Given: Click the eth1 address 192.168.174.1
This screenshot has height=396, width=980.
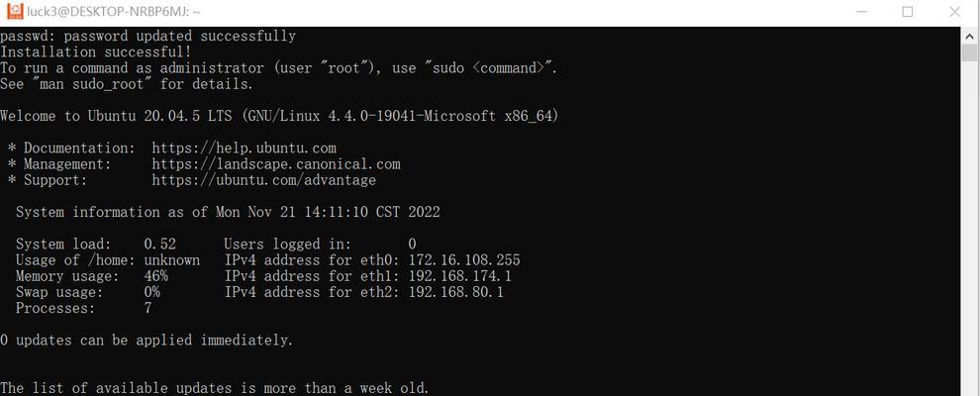Looking at the screenshot, I should tap(460, 276).
